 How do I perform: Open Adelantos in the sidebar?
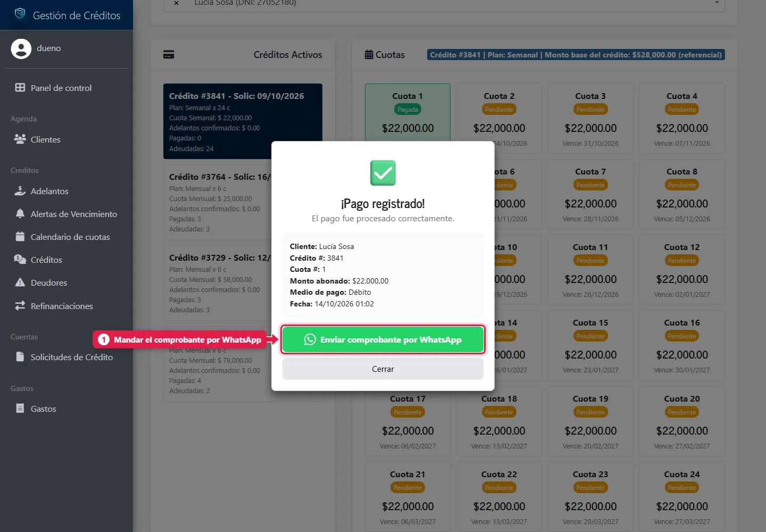pyautogui.click(x=66, y=191)
